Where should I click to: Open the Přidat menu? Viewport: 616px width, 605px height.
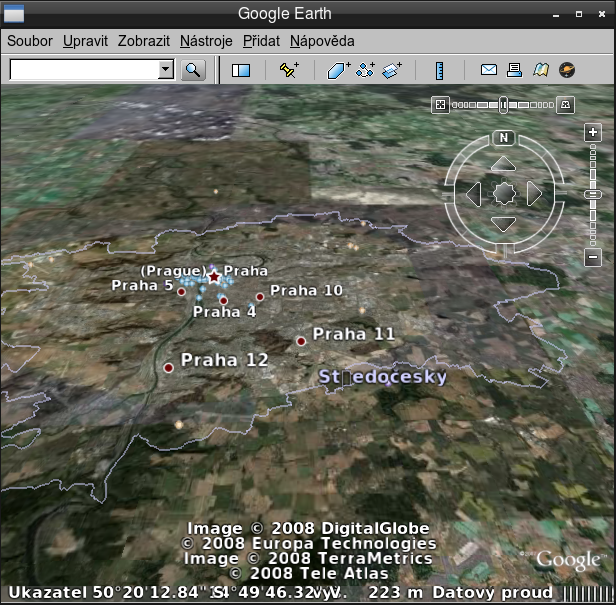click(x=261, y=41)
